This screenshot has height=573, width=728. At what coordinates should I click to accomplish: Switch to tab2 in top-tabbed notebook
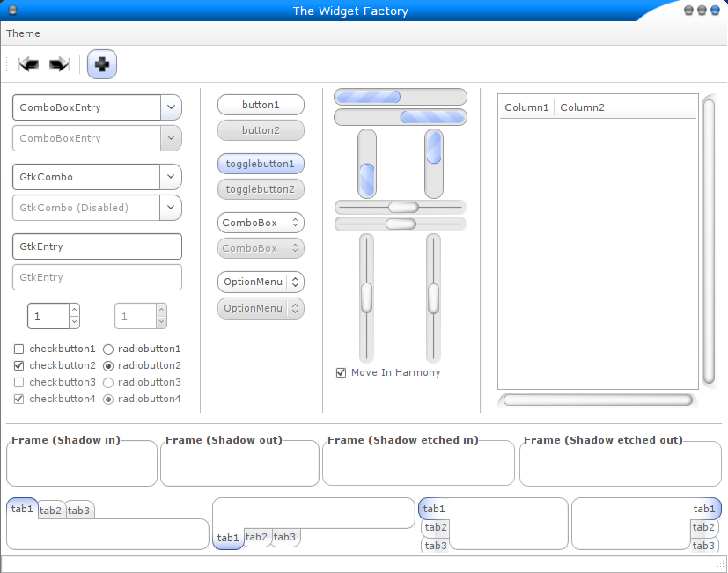(50, 511)
